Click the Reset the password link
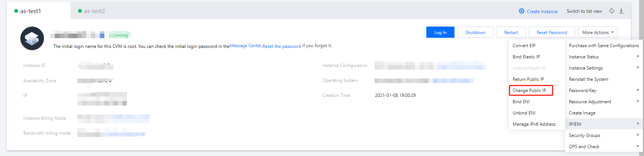644x156 pixels. tap(281, 46)
